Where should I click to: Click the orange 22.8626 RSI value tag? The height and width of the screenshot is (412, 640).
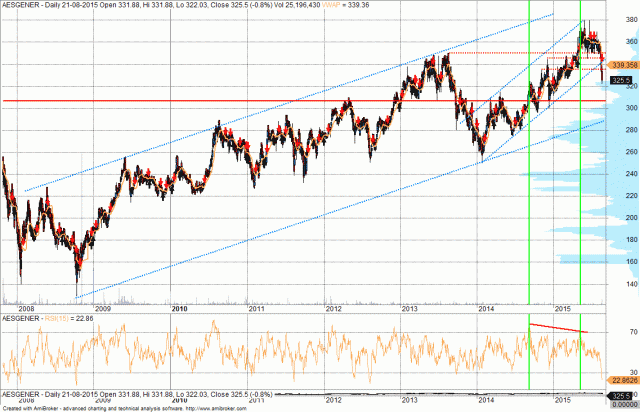point(623,380)
